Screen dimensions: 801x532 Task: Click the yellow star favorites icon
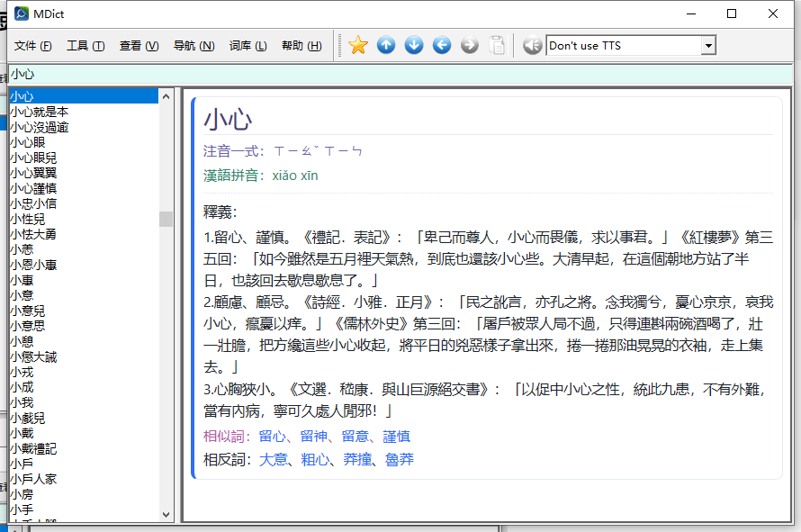[358, 45]
